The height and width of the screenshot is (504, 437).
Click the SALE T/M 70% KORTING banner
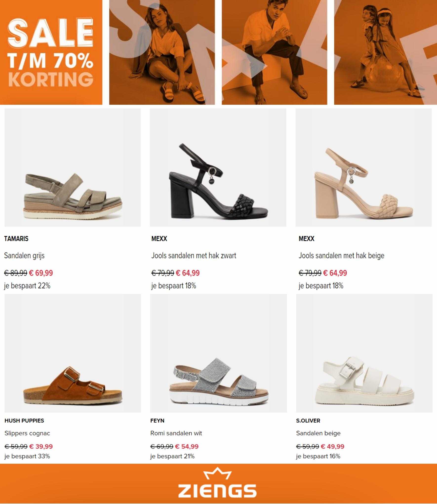pos(51,52)
